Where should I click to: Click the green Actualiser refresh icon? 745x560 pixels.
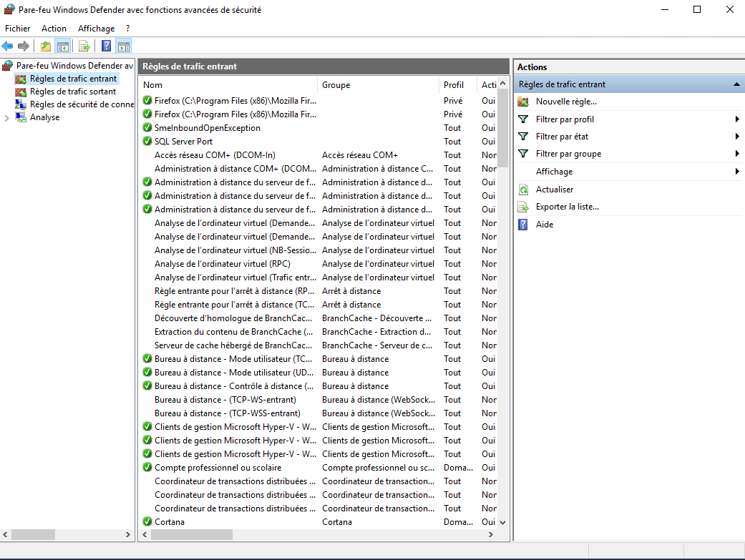(x=523, y=190)
